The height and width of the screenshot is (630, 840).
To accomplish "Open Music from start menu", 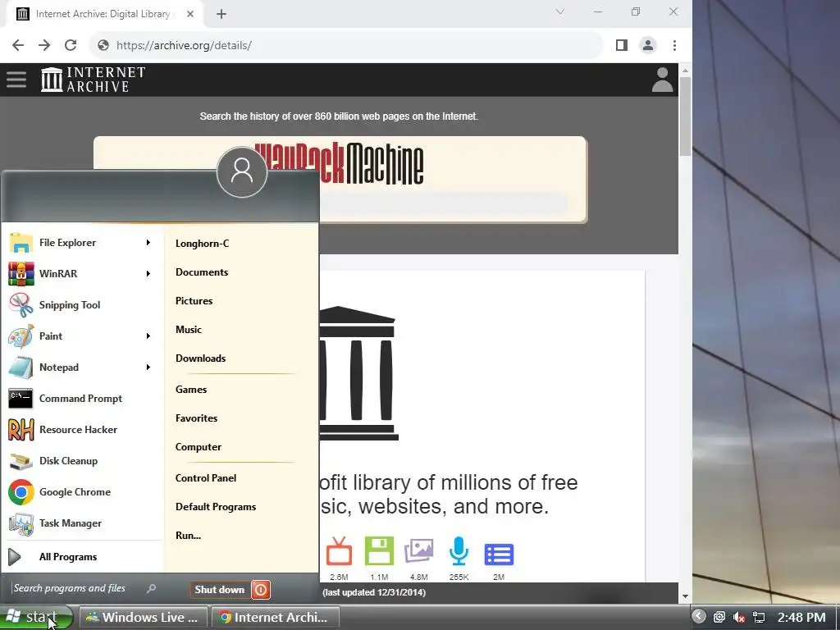I will click(x=189, y=330).
